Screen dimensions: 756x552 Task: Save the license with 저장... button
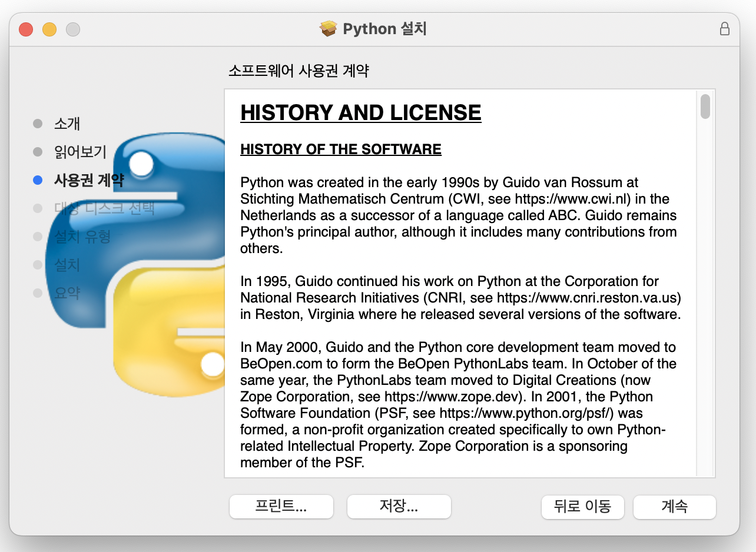[399, 507]
